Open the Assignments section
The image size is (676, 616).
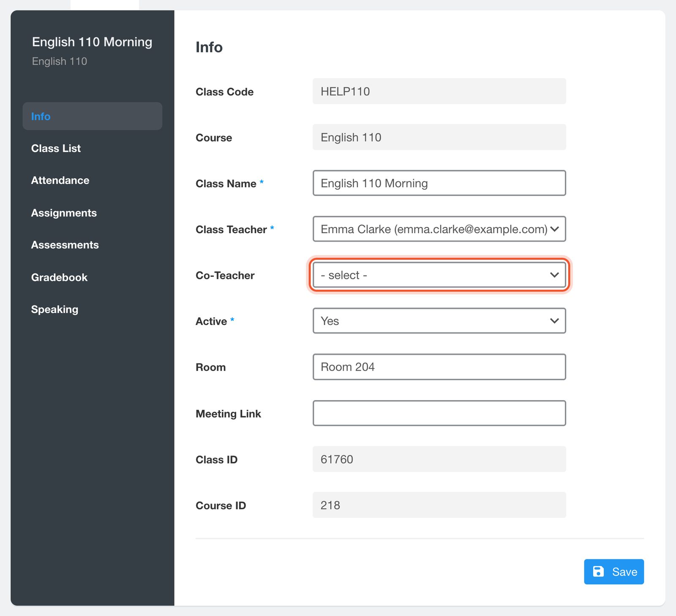(64, 213)
